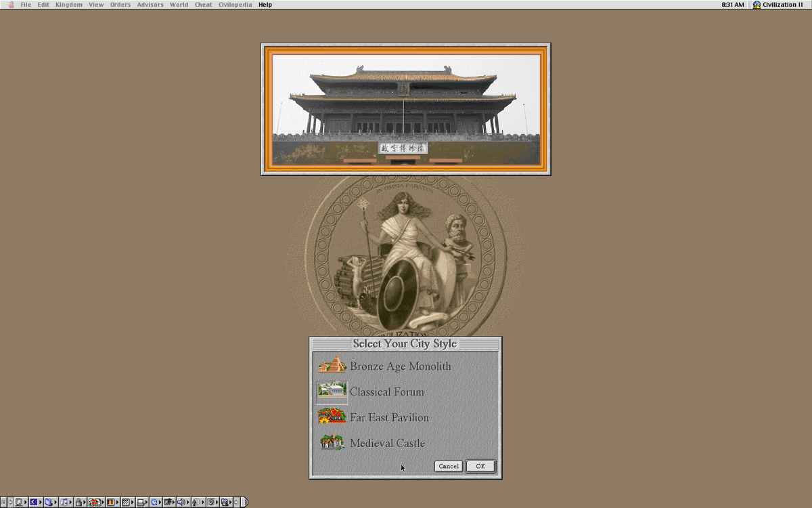Open the computer monitor control strip module
Viewport: 812px width, 508px height.
pos(21,502)
